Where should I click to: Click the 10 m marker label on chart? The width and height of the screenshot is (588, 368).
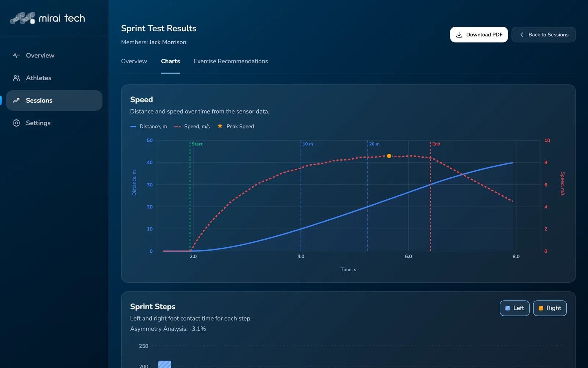[x=308, y=144]
